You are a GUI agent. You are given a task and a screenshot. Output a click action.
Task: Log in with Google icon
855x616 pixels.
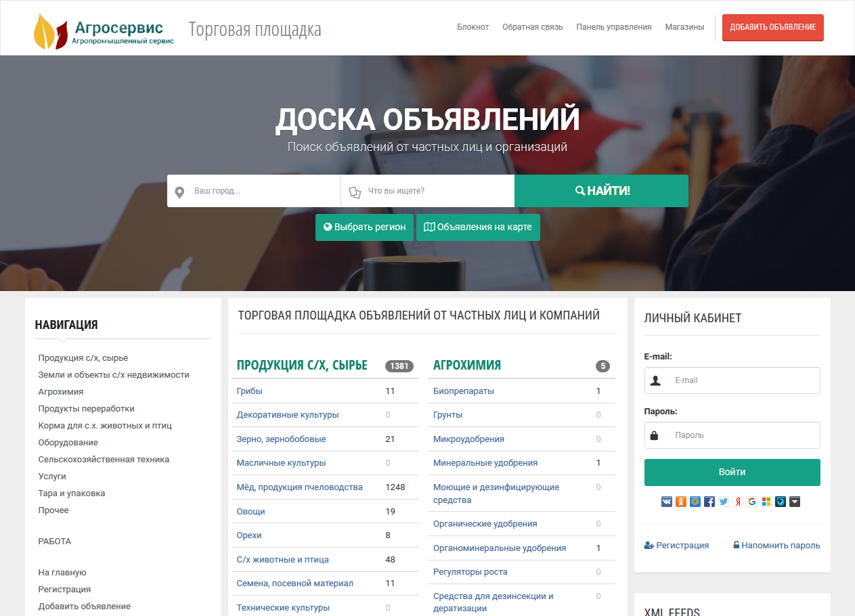[x=752, y=502]
